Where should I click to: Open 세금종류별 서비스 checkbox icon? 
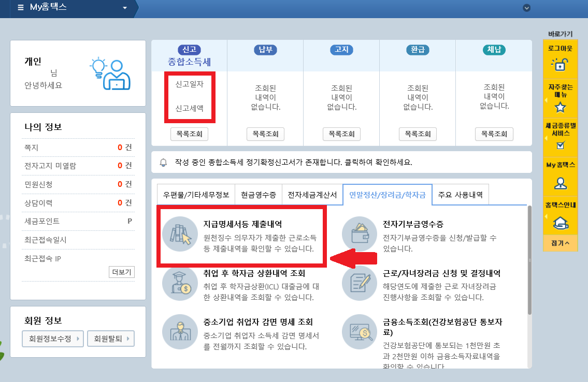[560, 145]
